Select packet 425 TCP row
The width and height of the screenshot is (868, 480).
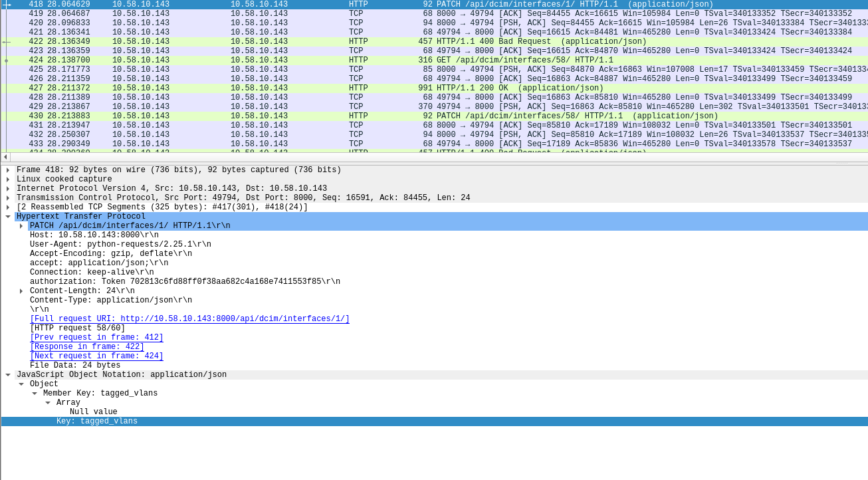(x=434, y=70)
